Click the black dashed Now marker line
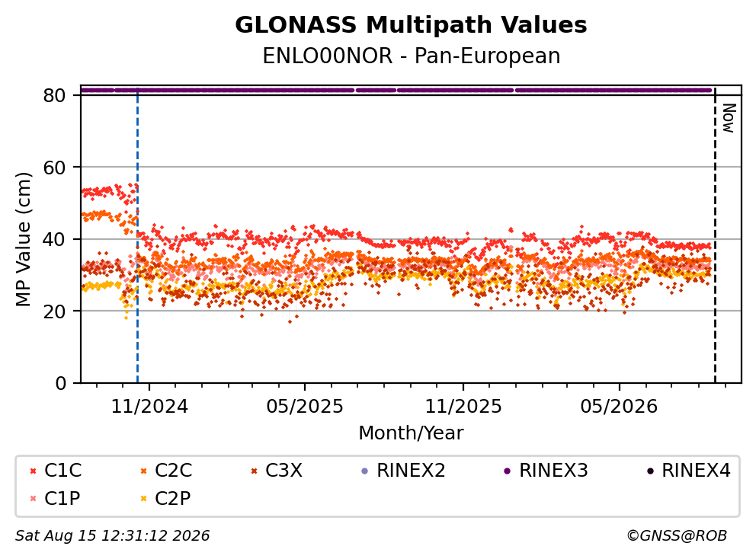Screen dimensions: 756x559 [x=715, y=236]
